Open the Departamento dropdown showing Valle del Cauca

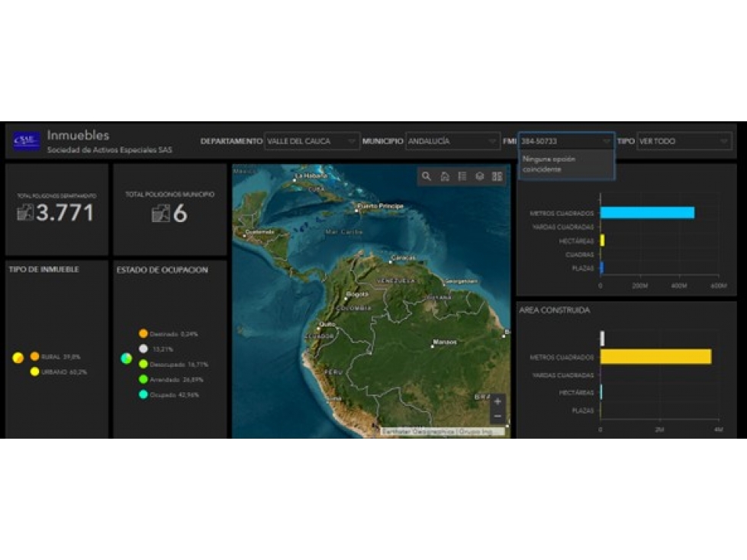point(311,141)
